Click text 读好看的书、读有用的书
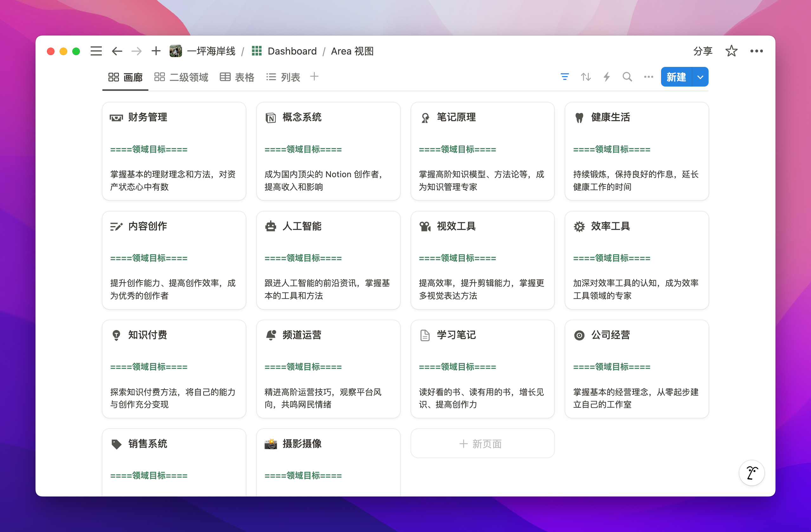The height and width of the screenshot is (532, 811). tap(465, 392)
